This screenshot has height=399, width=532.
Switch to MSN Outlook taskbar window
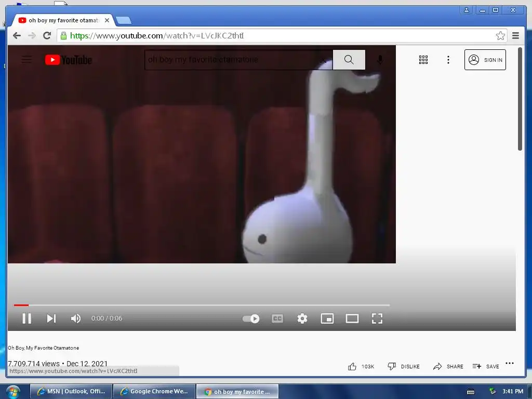point(71,391)
